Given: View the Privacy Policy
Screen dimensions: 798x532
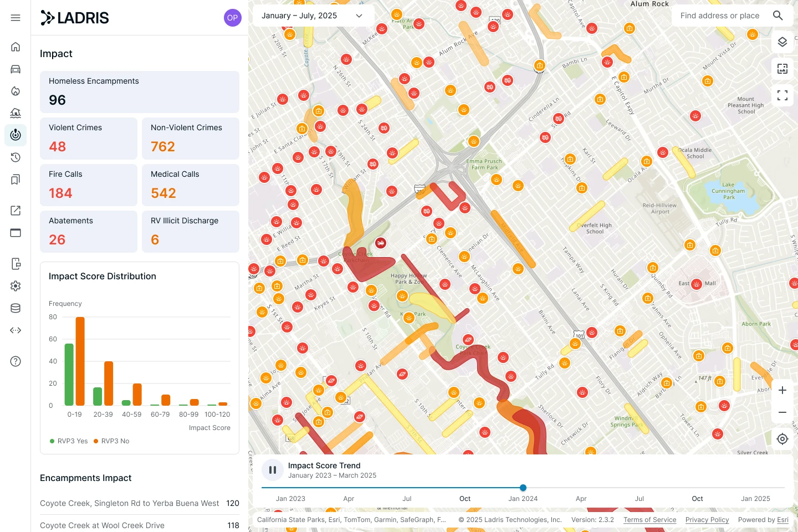Looking at the screenshot, I should click(x=707, y=520).
